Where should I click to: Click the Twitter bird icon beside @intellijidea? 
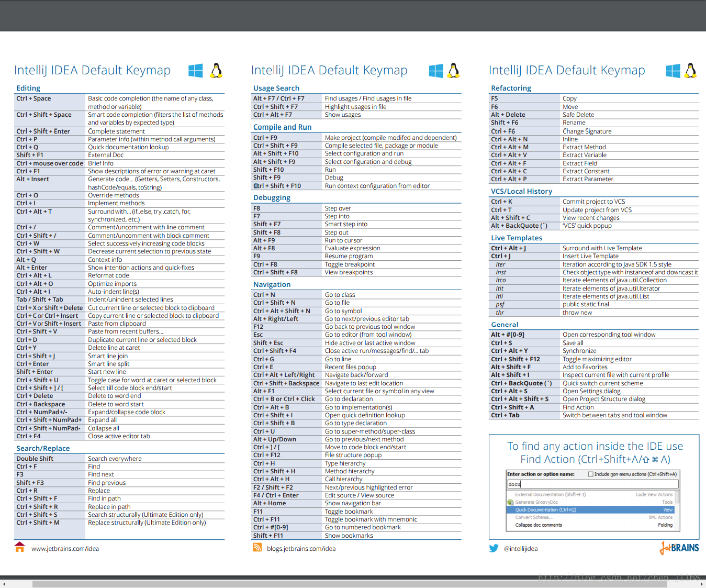[x=494, y=548]
